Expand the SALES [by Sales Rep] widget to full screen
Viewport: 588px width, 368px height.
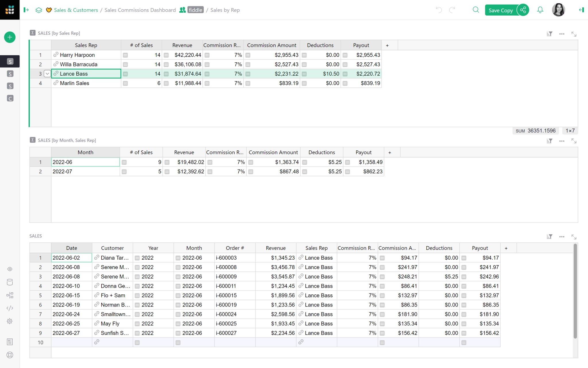pyautogui.click(x=574, y=34)
